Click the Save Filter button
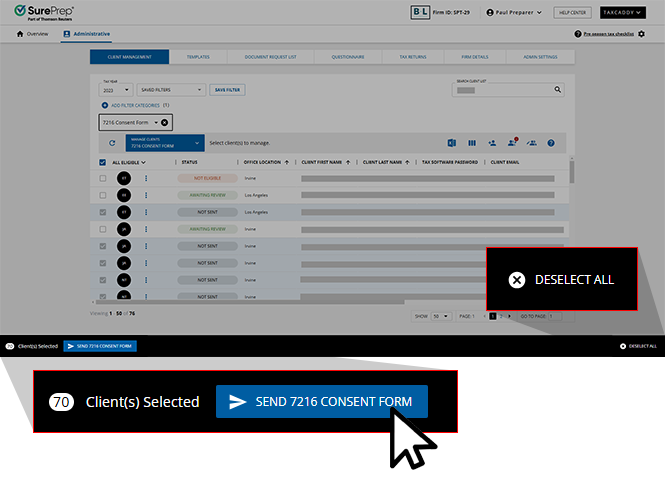665x484 pixels. (227, 90)
